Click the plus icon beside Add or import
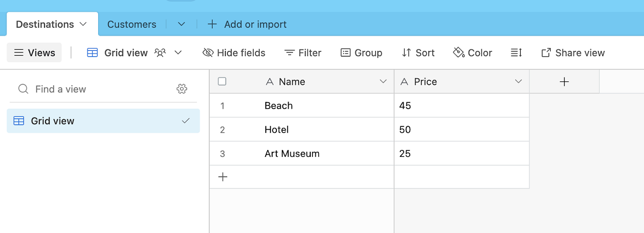The width and height of the screenshot is (644, 233). point(213,24)
